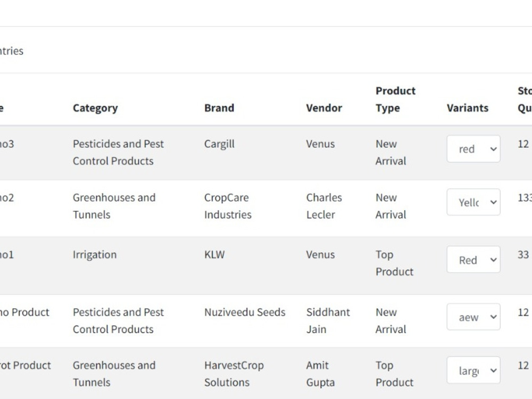Click the Product Type column header

pyautogui.click(x=396, y=99)
